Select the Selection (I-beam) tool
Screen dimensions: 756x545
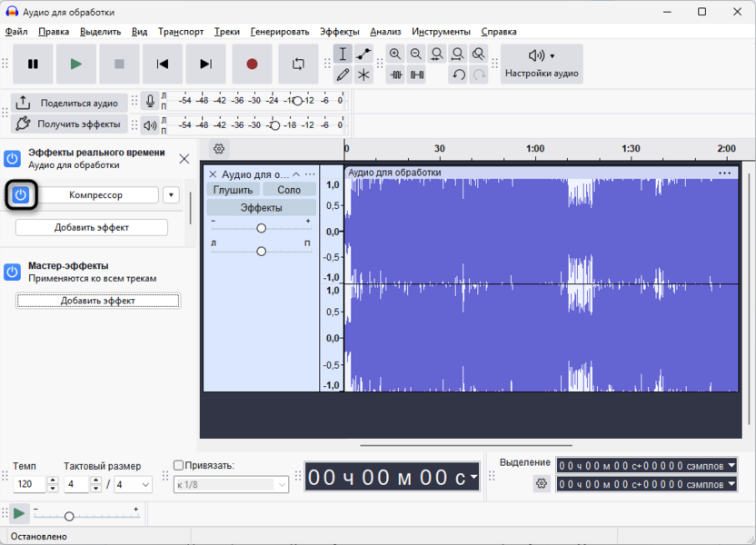pyautogui.click(x=343, y=54)
